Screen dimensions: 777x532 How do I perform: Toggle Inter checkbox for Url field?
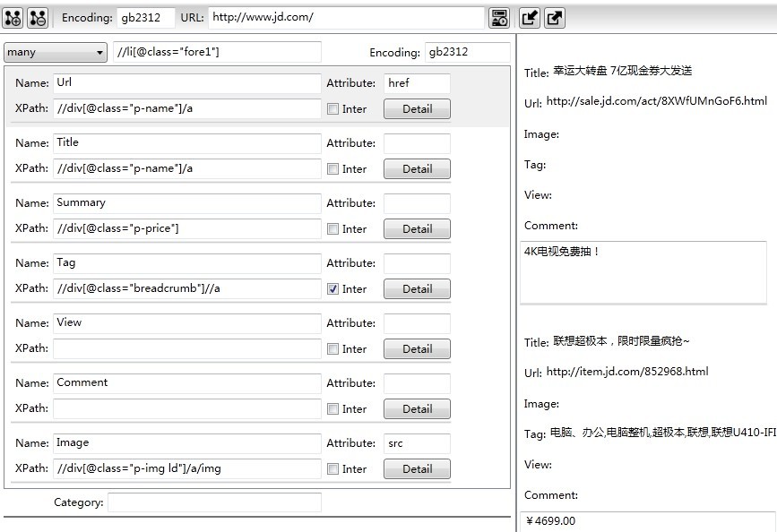coord(333,109)
